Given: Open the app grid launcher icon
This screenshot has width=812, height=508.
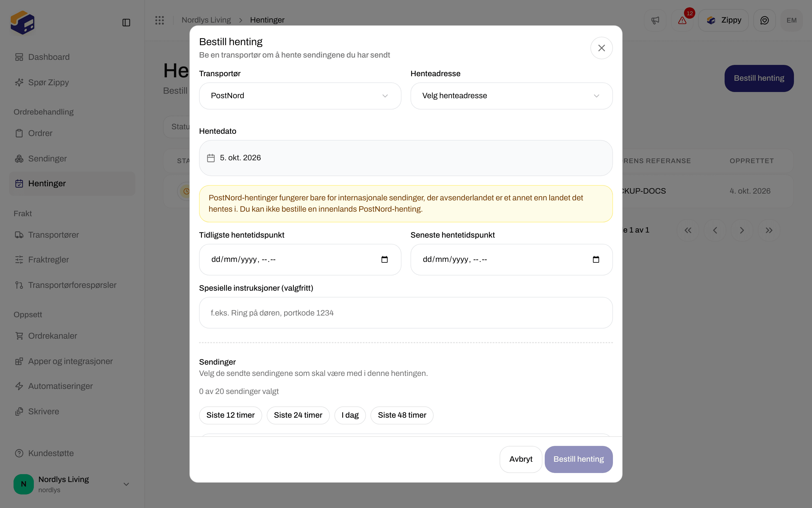Looking at the screenshot, I should point(159,20).
